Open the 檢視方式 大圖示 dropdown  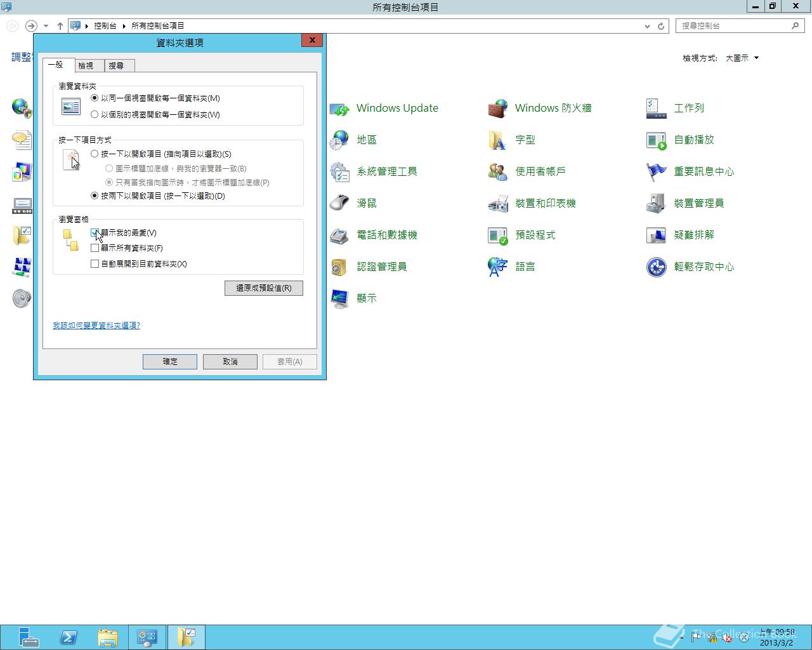point(742,58)
